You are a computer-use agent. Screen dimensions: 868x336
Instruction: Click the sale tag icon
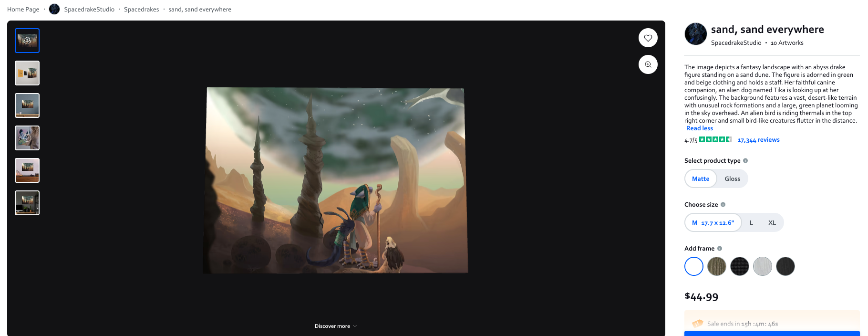pyautogui.click(x=698, y=323)
